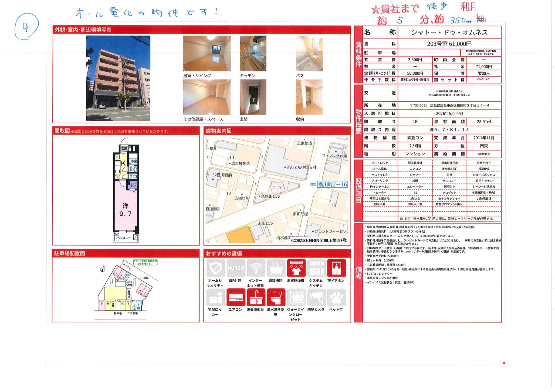Click the kitchen photo thumbnail
The height and width of the screenshot is (392, 555).
click(253, 53)
